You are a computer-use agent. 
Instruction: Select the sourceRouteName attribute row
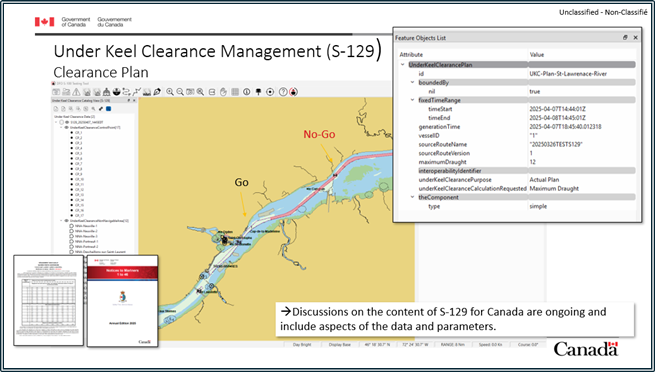[x=518, y=144]
